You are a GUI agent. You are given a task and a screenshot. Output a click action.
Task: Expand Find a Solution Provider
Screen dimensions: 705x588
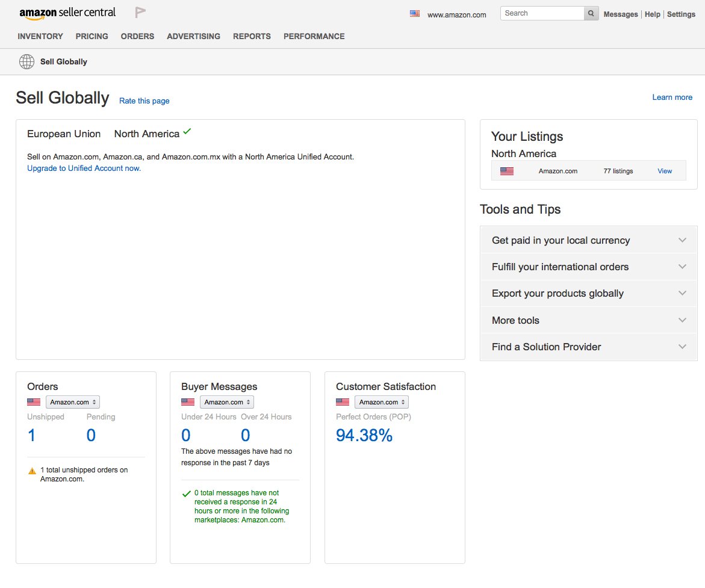pyautogui.click(x=589, y=347)
